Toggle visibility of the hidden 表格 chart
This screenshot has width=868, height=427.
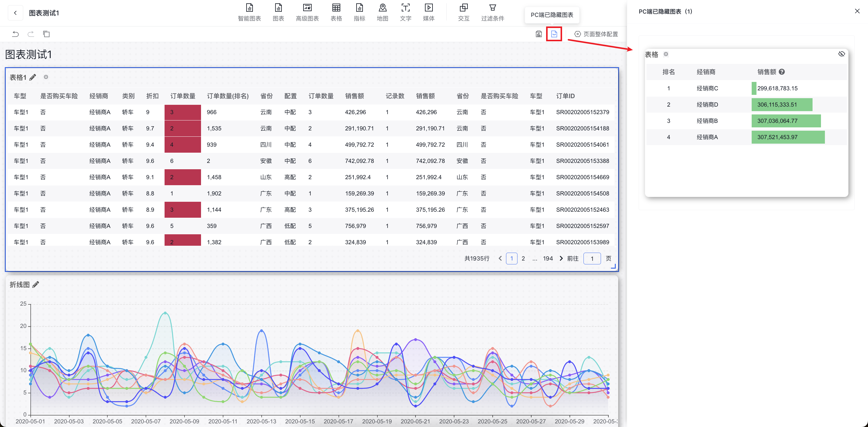841,54
